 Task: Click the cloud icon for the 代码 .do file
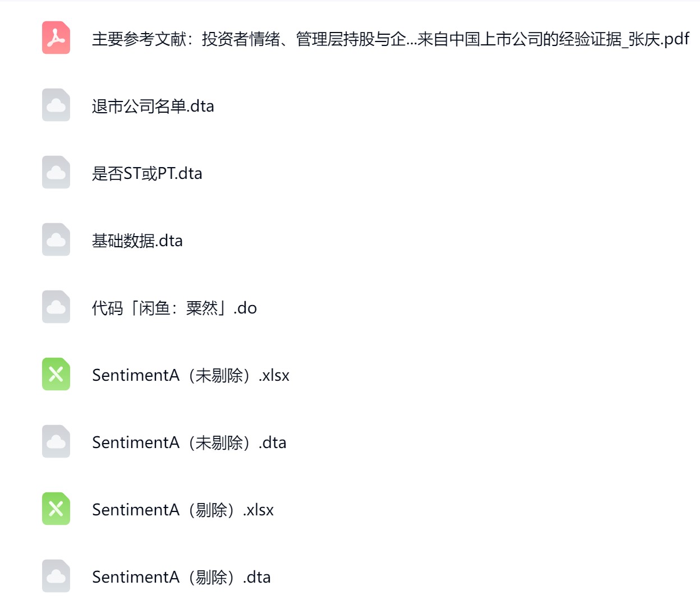click(56, 307)
